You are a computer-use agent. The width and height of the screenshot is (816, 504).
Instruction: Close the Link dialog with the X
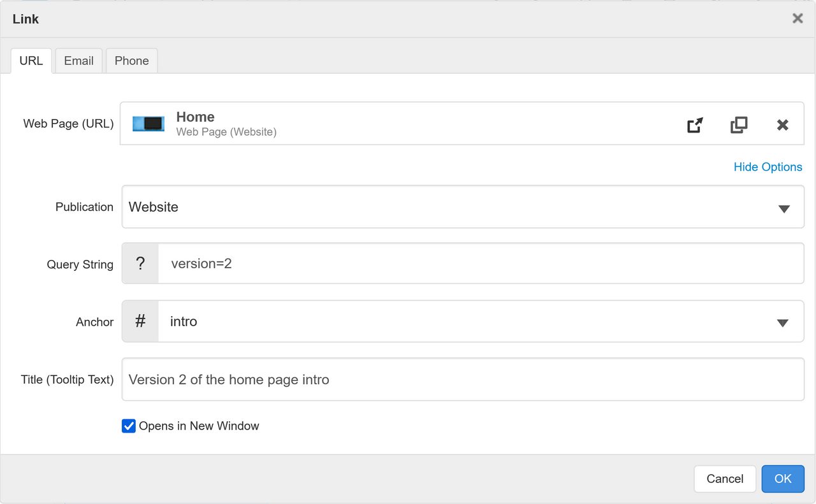coord(798,18)
